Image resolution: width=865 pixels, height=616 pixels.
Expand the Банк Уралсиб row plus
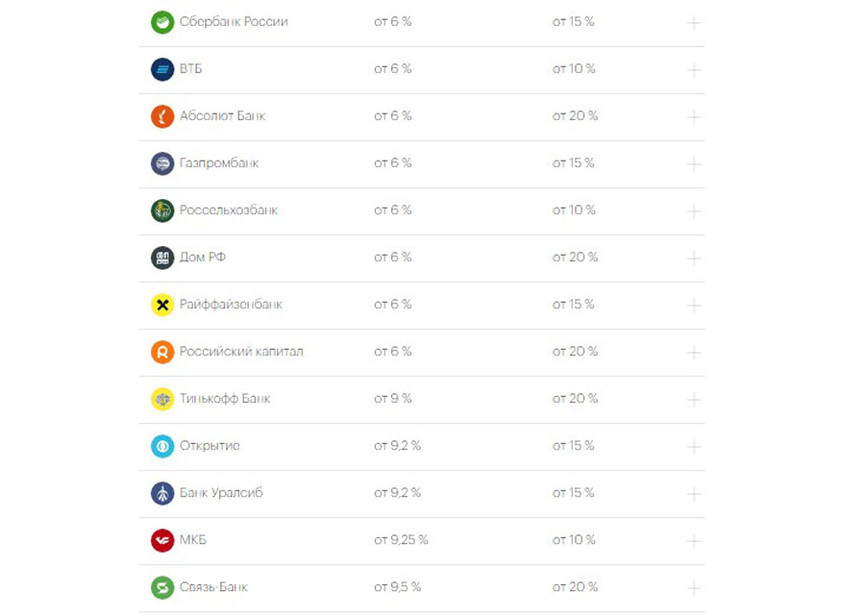693,494
